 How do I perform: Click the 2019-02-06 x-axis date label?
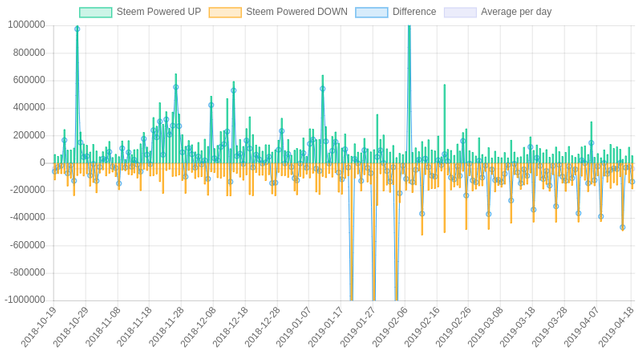pyautogui.click(x=389, y=327)
